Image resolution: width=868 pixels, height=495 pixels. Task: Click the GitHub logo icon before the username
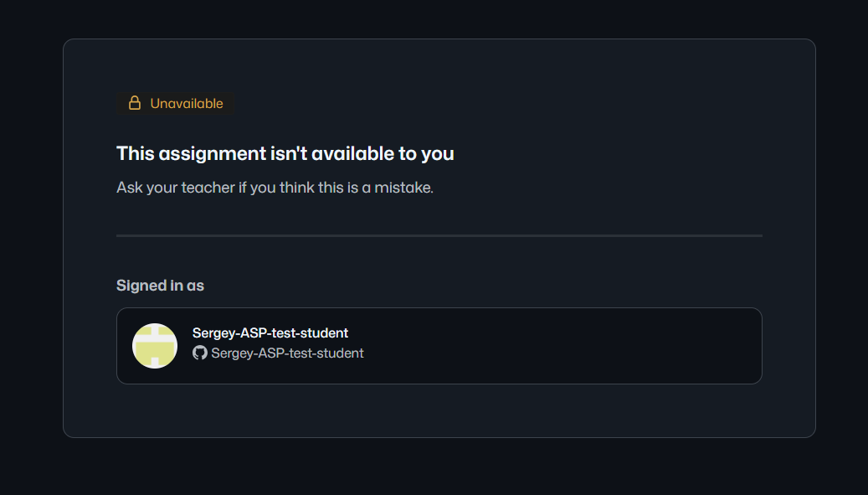200,353
